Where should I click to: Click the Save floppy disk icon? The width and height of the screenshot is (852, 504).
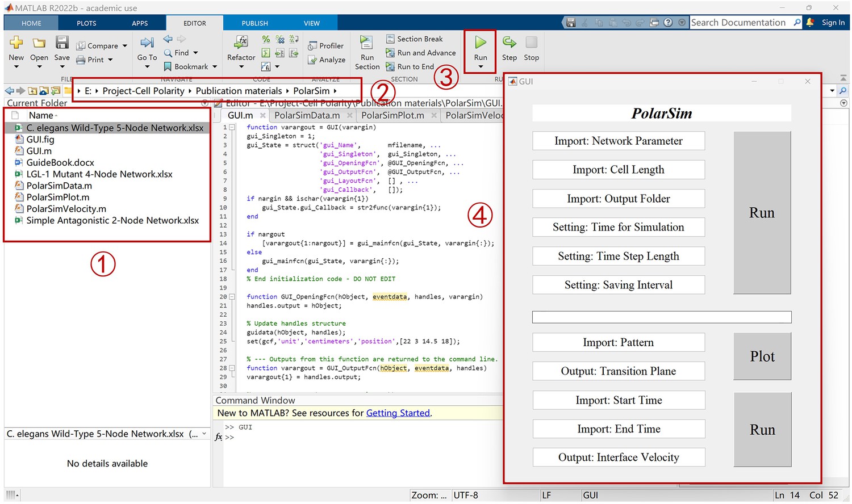(62, 43)
